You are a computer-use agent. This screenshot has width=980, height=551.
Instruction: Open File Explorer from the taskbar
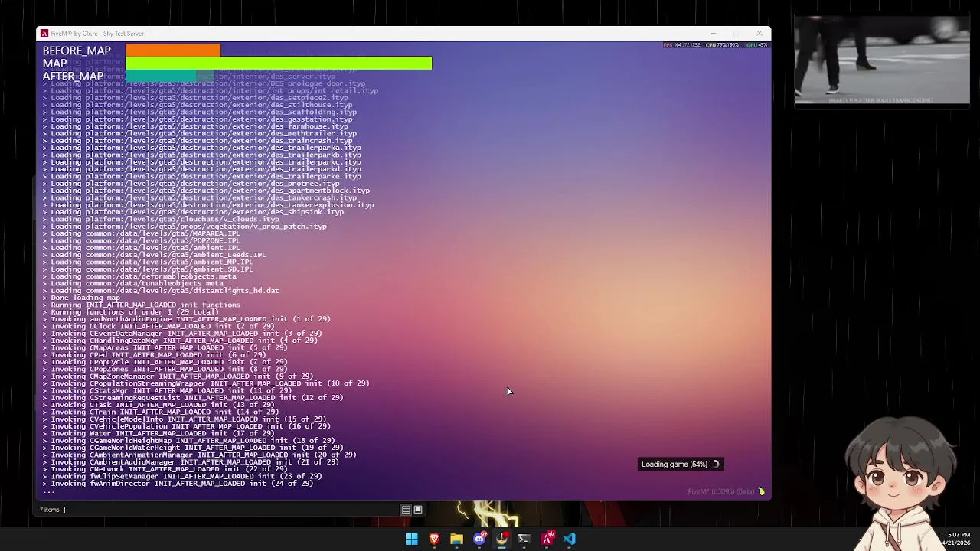tap(456, 539)
